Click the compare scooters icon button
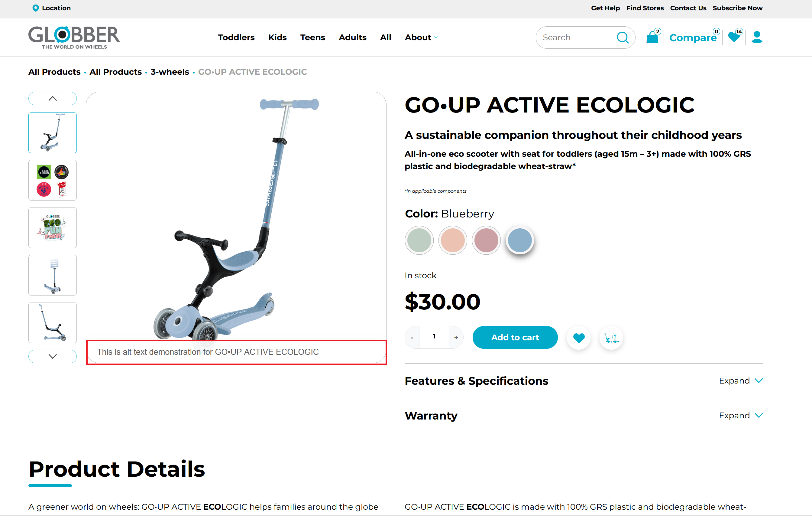Screen dimensions: 812x516 click(x=611, y=338)
